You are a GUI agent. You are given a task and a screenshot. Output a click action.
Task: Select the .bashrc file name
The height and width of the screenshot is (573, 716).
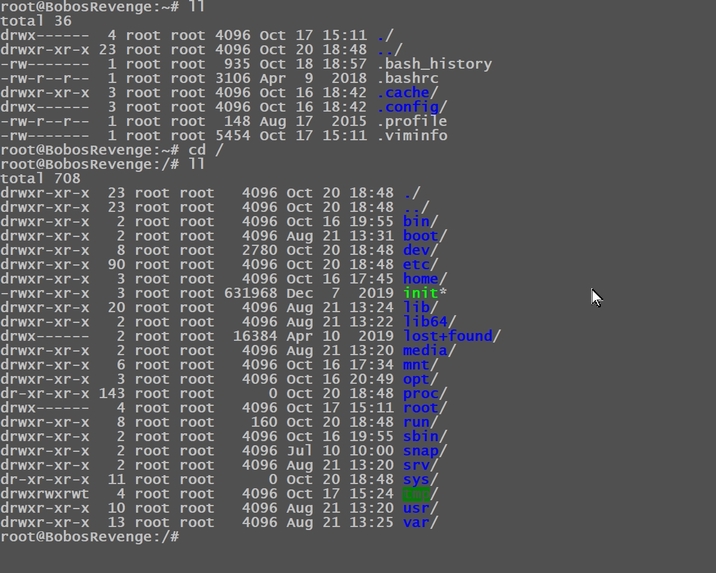click(407, 79)
